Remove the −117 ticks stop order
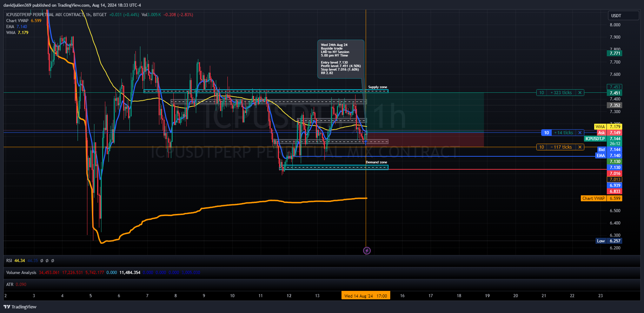The height and width of the screenshot is (313, 644). point(580,147)
